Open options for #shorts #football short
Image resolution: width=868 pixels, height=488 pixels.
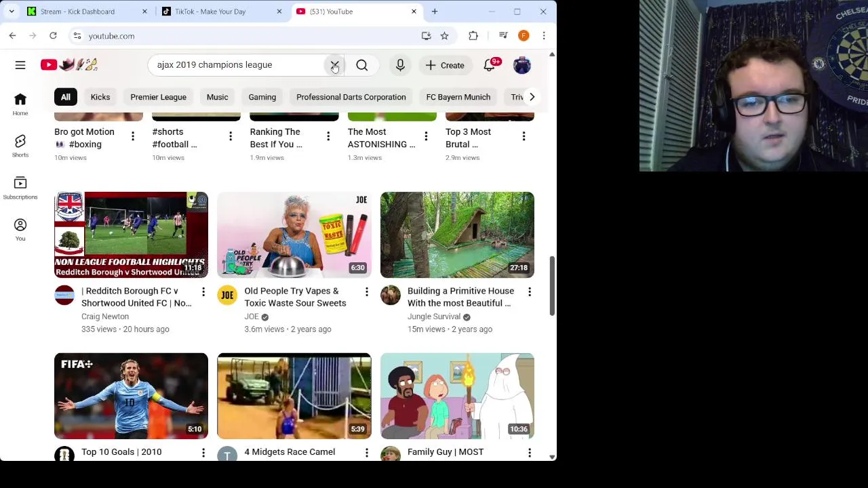pyautogui.click(x=231, y=136)
